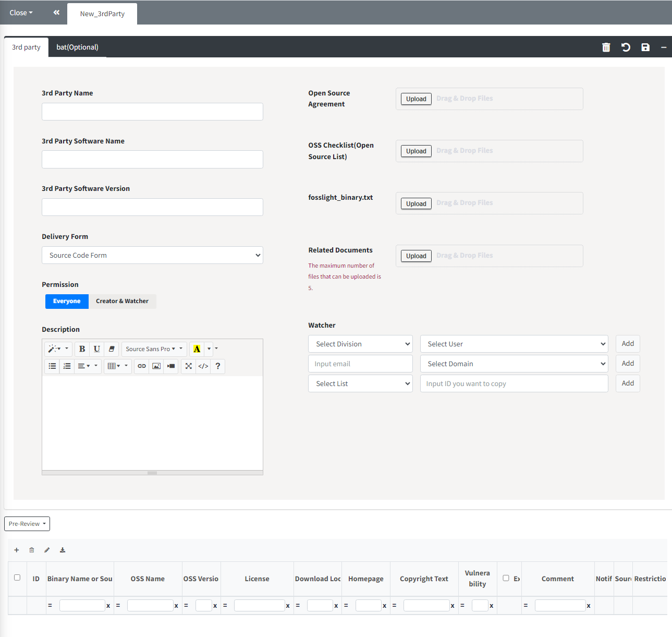672x637 pixels.
Task: Clear the Comment filter with x
Action: [x=589, y=606]
